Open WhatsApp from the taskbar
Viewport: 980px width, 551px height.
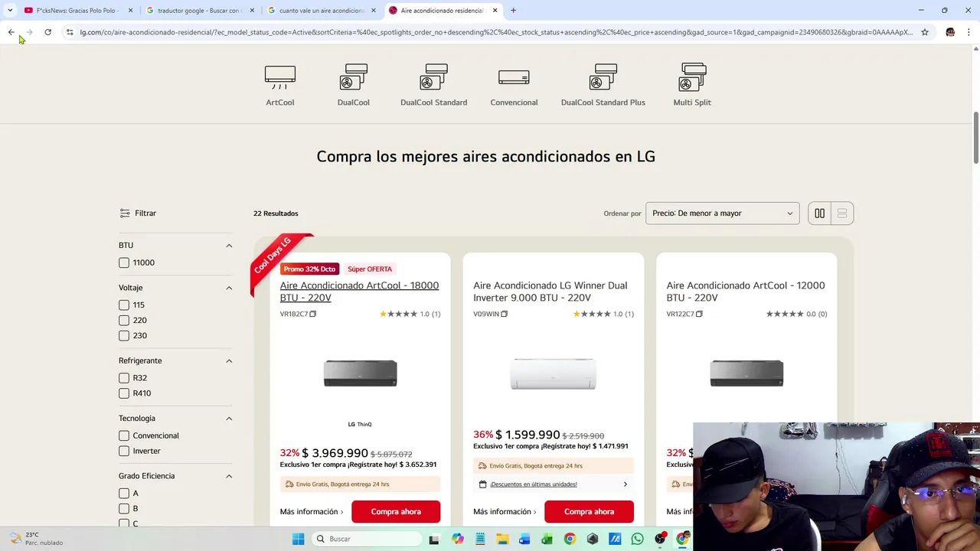coord(637,539)
